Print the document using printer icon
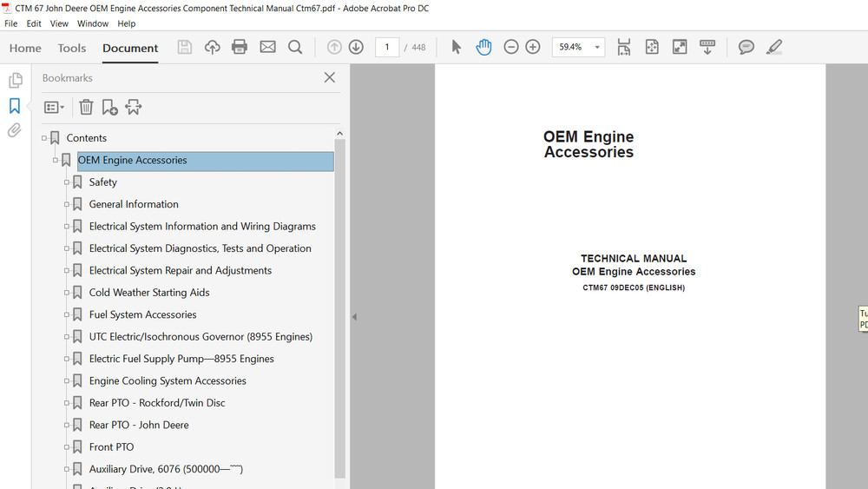Image resolution: width=868 pixels, height=489 pixels. point(240,47)
